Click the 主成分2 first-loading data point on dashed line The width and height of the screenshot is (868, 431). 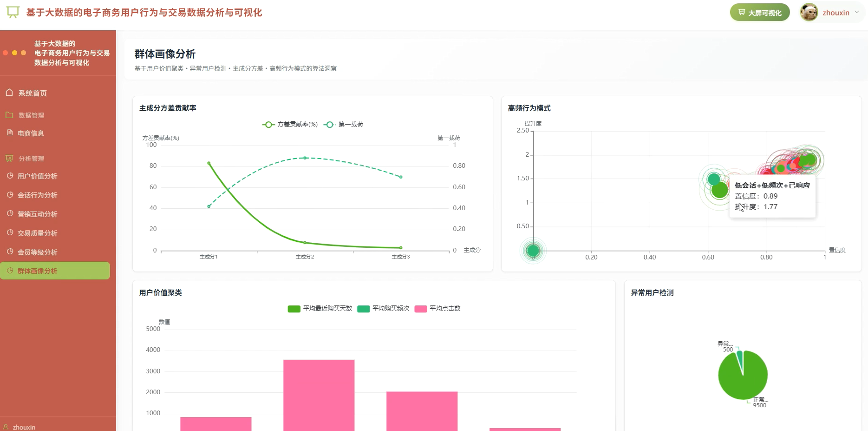[x=305, y=158]
